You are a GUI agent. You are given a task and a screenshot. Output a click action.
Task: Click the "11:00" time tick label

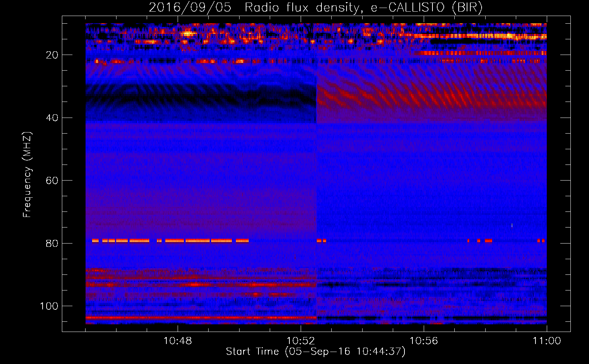click(547, 341)
